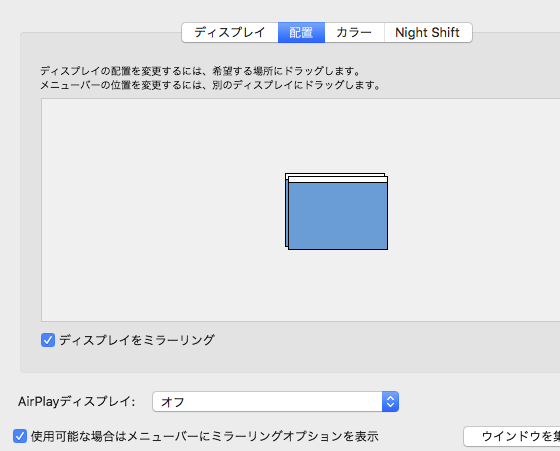Click the ディスプレイの配置を変更するには instruction text

[200, 71]
